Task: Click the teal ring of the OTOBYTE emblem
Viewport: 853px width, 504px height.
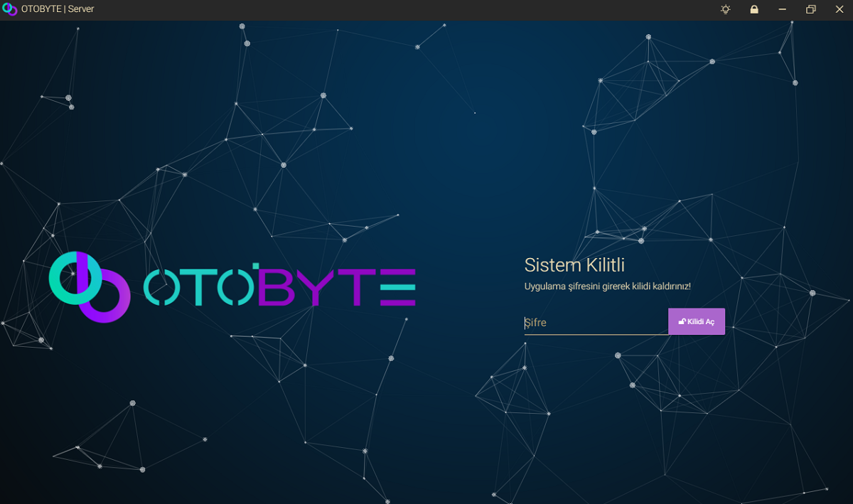Action: [x=54, y=278]
